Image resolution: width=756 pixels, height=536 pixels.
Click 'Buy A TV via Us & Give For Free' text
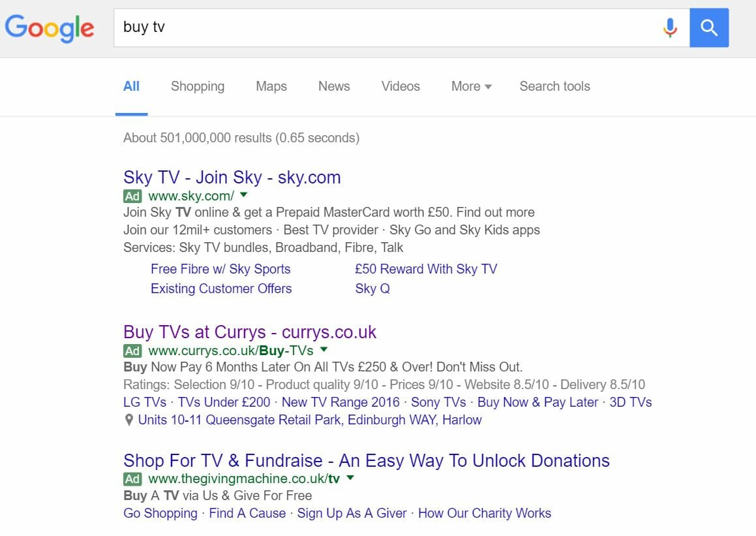[x=217, y=496]
